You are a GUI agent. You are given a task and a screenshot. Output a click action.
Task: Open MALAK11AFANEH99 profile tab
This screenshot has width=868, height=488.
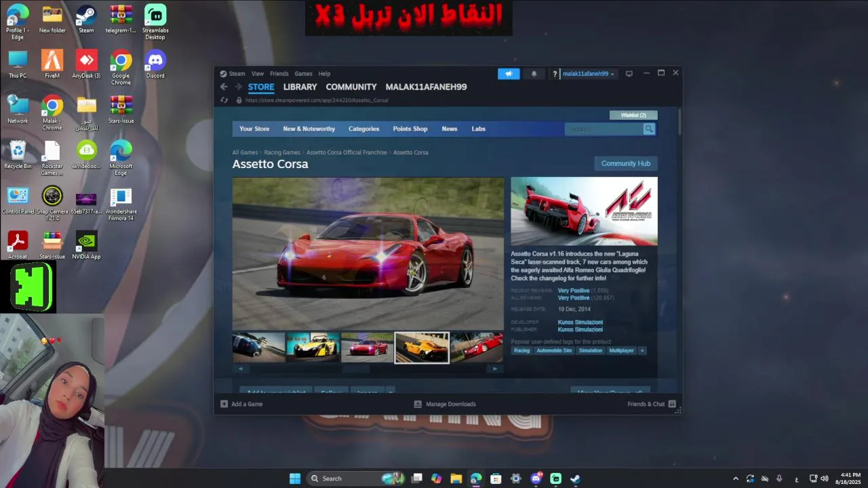(426, 87)
